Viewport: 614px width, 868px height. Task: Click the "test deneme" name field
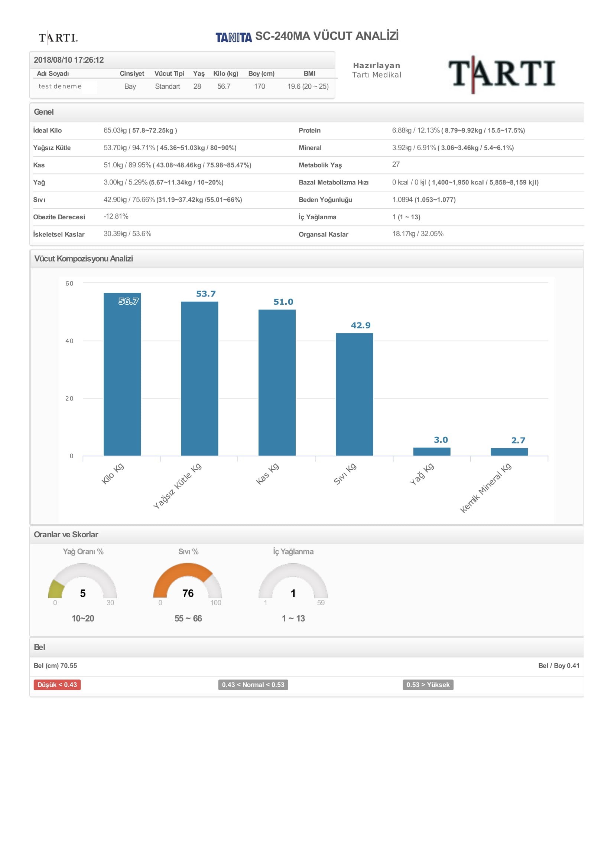60,86
